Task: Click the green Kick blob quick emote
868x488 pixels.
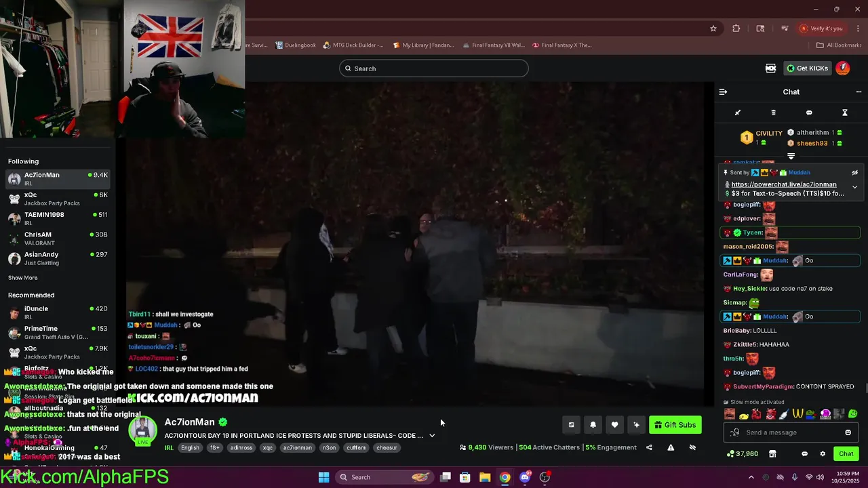Action: tap(852, 414)
